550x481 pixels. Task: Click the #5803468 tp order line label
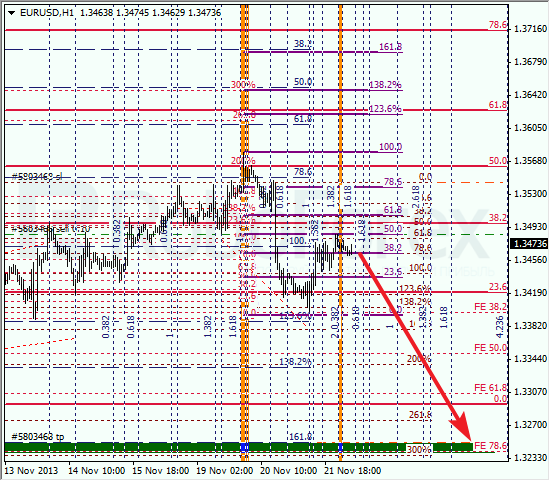click(x=38, y=437)
